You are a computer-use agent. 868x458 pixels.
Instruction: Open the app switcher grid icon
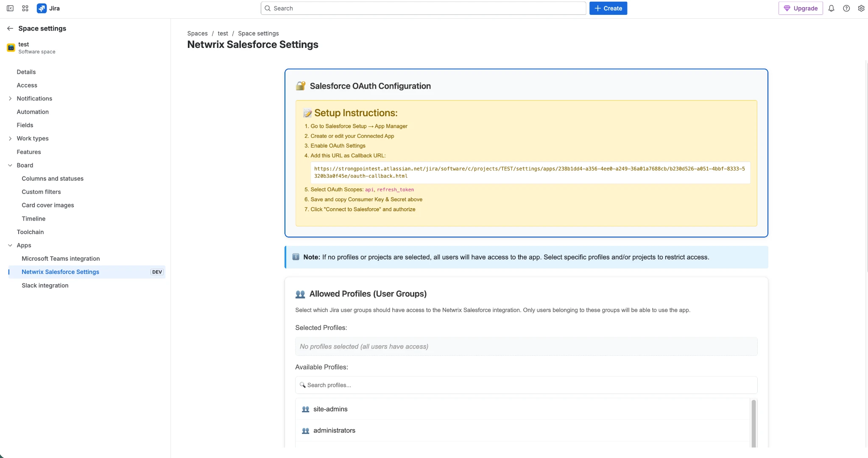[25, 8]
